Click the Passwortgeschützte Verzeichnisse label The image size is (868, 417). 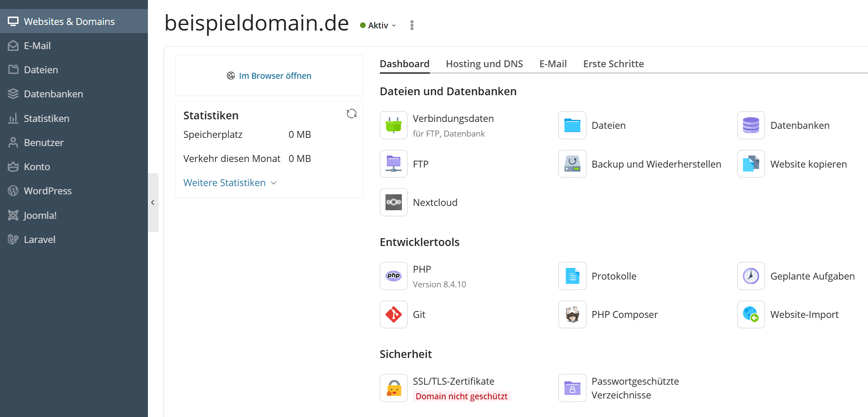pyautogui.click(x=635, y=388)
